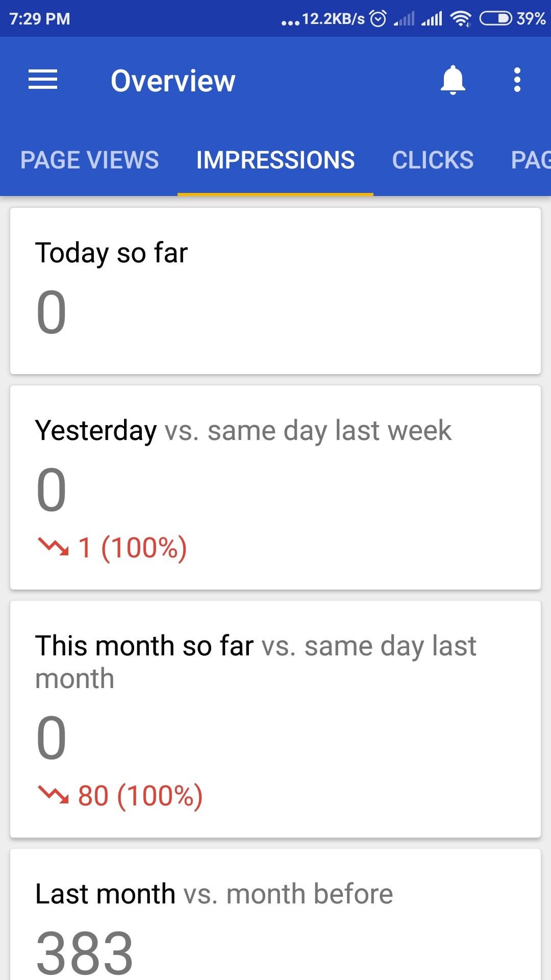This screenshot has height=980, width=551.
Task: Tap the red down-trend arrow under Yesterday
Action: coord(53,547)
